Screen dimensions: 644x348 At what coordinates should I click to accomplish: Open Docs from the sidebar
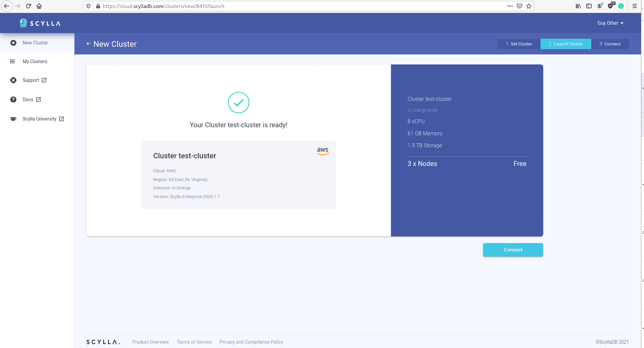[x=28, y=100]
